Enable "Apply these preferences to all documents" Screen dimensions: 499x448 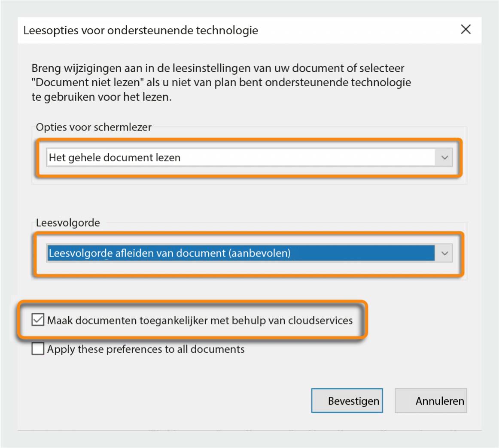coord(37,349)
